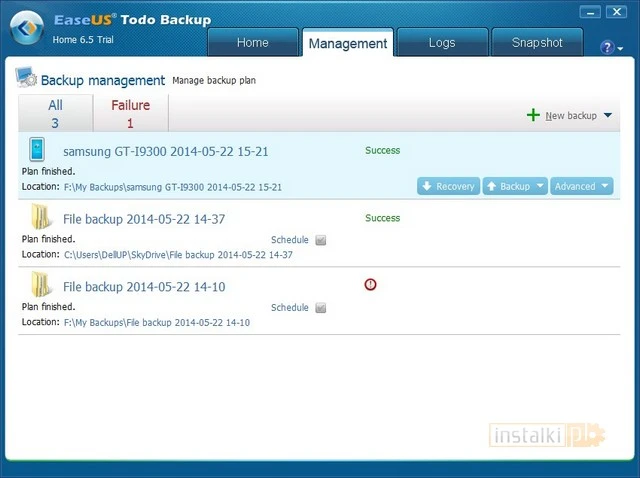Click folder icon of File backup 14-10
The image size is (640, 478).
click(41, 284)
